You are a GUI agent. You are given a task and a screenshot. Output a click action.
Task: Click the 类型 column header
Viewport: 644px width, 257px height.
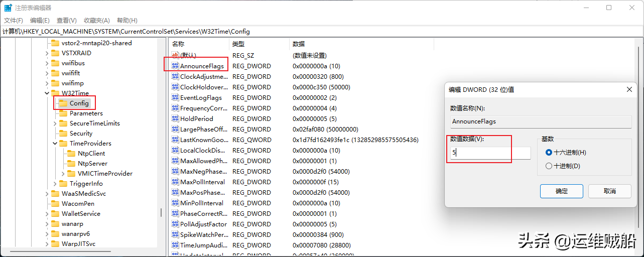coord(259,44)
